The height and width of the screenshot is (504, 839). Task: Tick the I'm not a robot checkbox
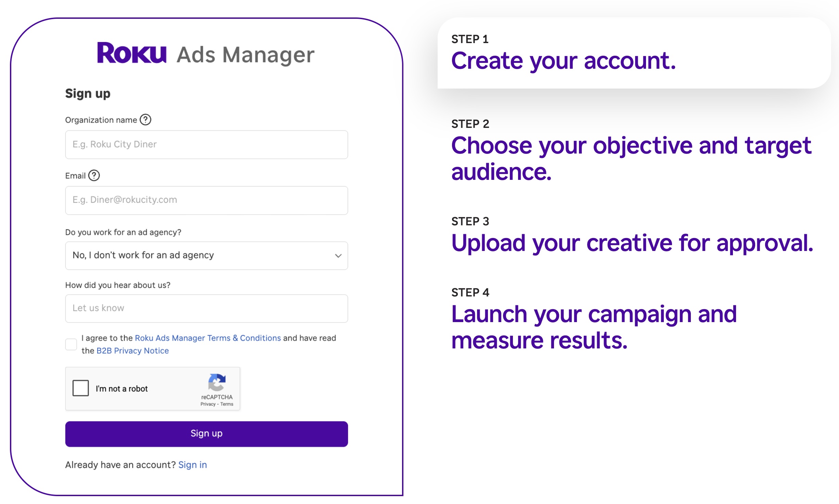click(x=81, y=388)
